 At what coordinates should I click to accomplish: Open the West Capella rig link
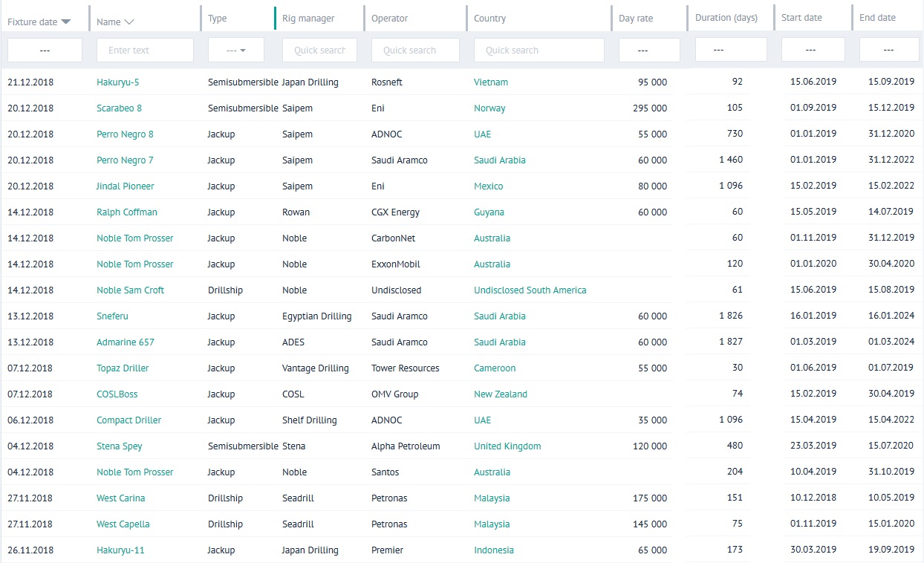coord(123,524)
